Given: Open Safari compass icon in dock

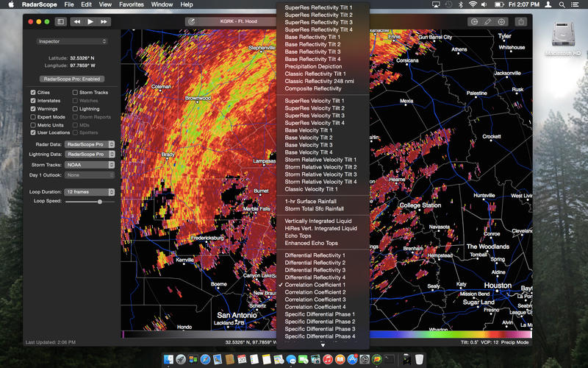Looking at the screenshot, I should pos(205,359).
